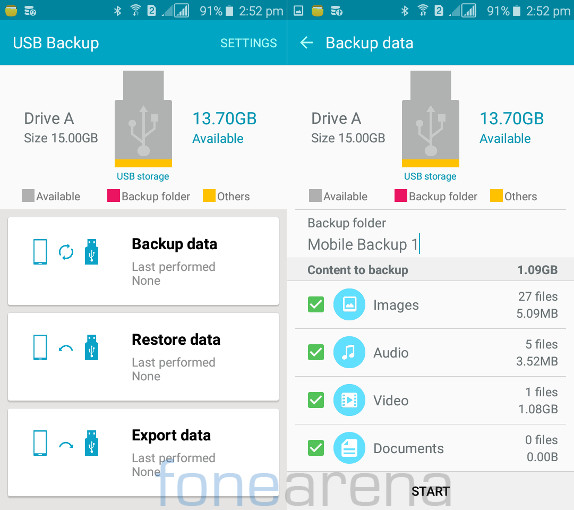The height and width of the screenshot is (510, 574).
Task: Click the Audio music note icon
Action: tap(349, 352)
